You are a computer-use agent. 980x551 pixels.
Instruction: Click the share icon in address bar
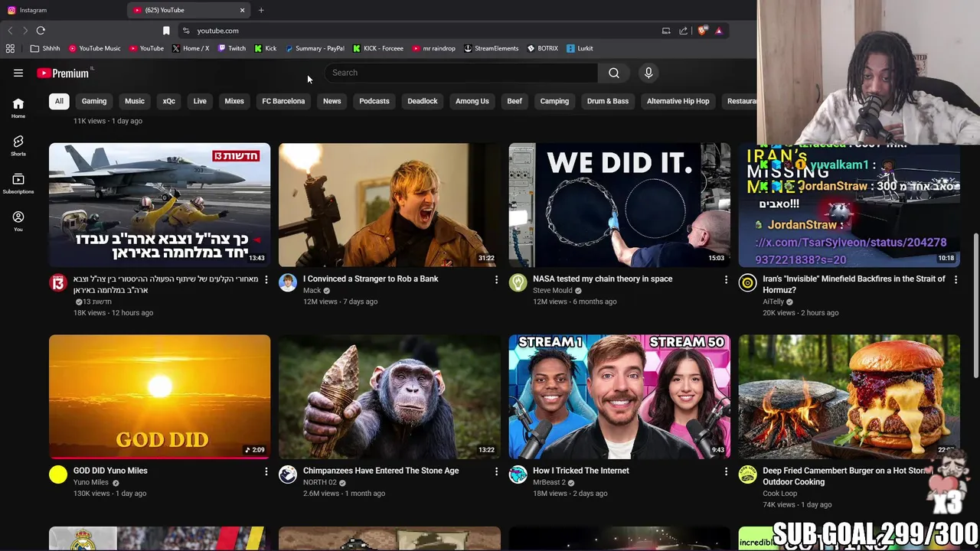click(684, 31)
